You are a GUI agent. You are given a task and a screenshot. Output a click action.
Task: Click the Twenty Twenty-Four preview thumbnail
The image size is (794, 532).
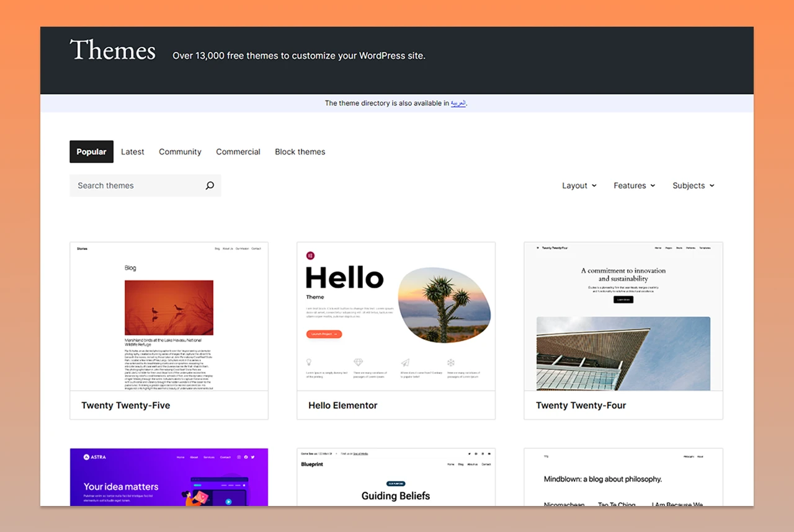[x=623, y=316]
